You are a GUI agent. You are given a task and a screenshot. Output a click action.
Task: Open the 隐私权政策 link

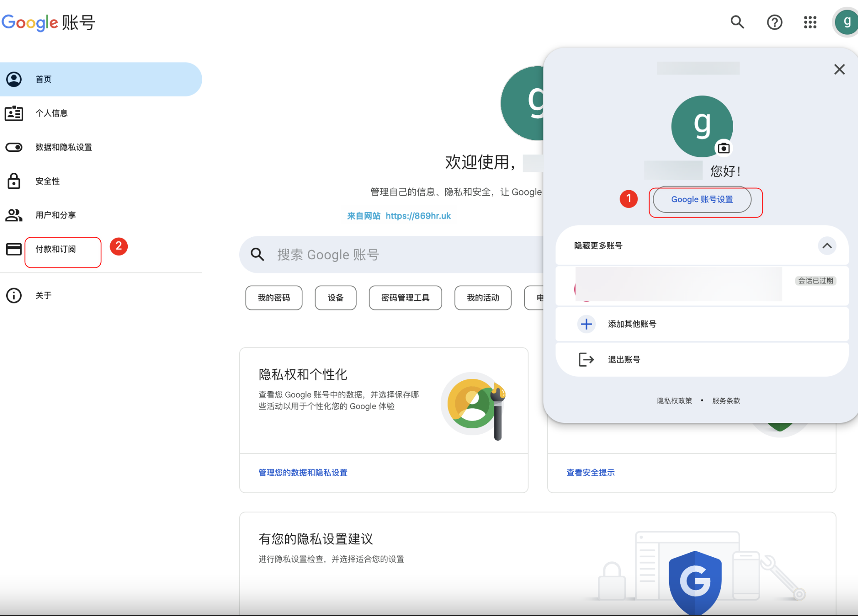click(x=674, y=400)
